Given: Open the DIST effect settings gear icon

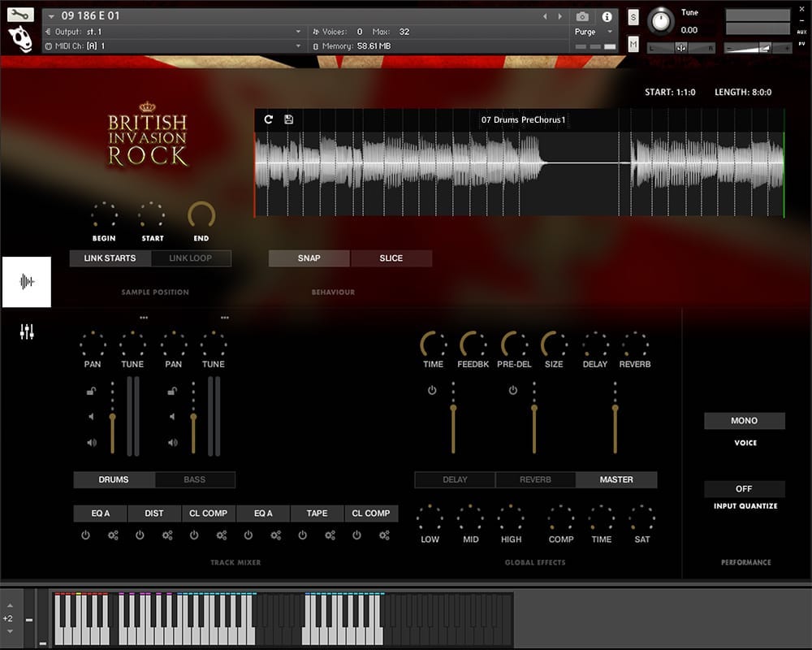Looking at the screenshot, I should click(x=167, y=535).
